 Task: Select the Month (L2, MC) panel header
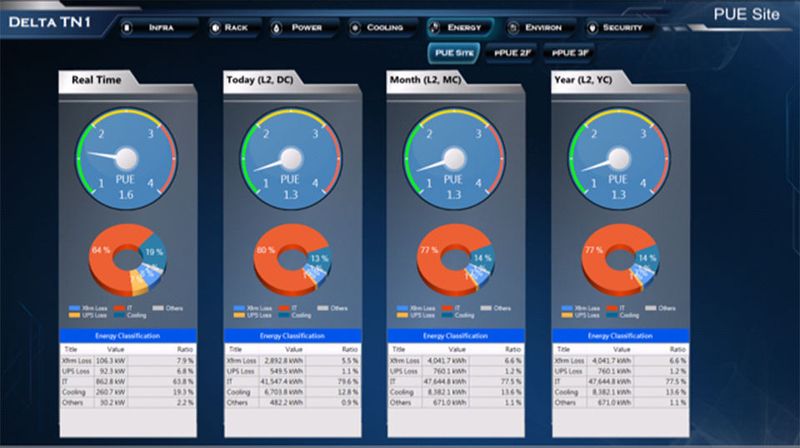pyautogui.click(x=425, y=80)
